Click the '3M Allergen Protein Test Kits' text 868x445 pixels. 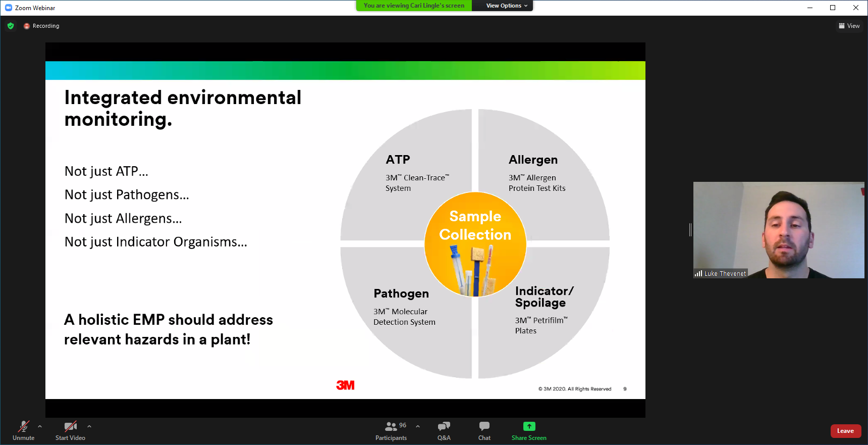(x=537, y=183)
